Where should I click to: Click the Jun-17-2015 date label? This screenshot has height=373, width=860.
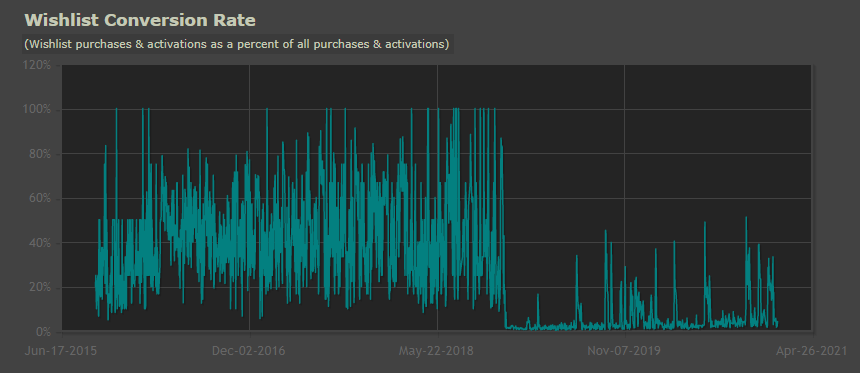coord(61,351)
